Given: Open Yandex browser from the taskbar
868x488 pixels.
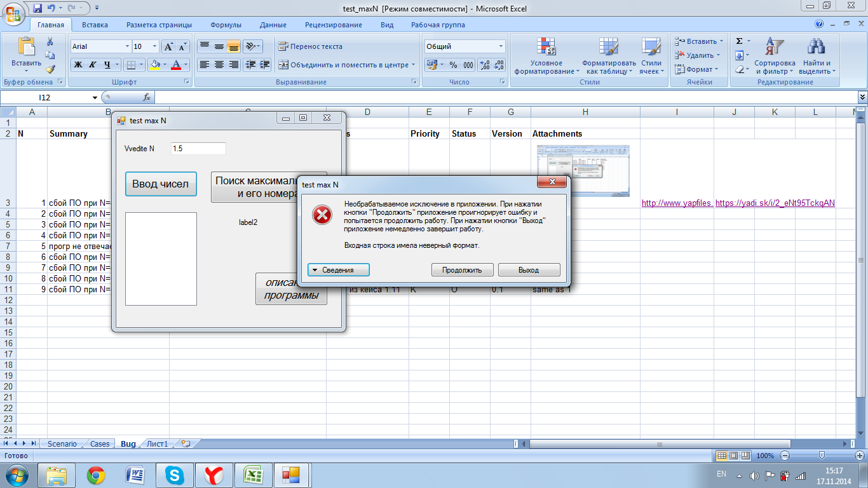Looking at the screenshot, I should [x=214, y=475].
